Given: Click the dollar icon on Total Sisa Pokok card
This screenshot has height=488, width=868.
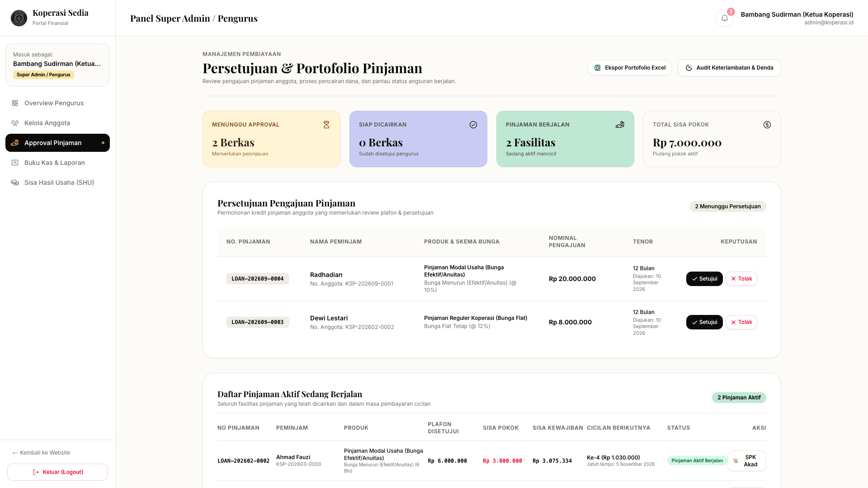Looking at the screenshot, I should [767, 125].
